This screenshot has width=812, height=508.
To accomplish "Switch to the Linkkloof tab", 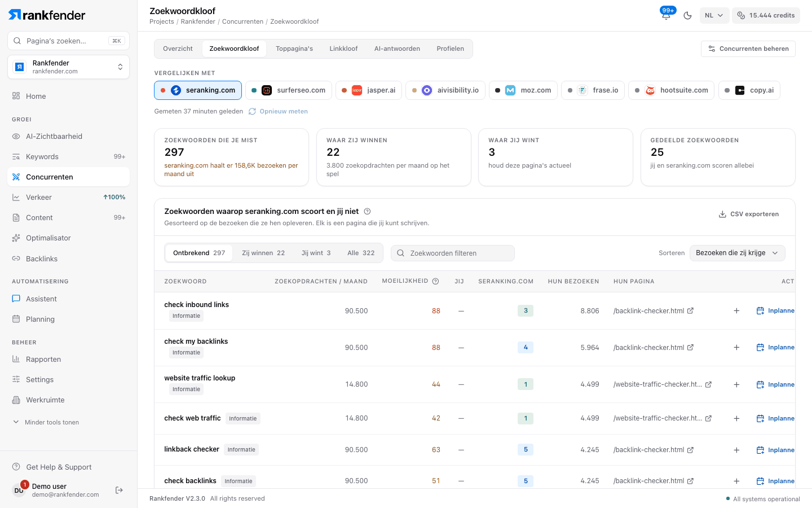I will tap(343, 49).
